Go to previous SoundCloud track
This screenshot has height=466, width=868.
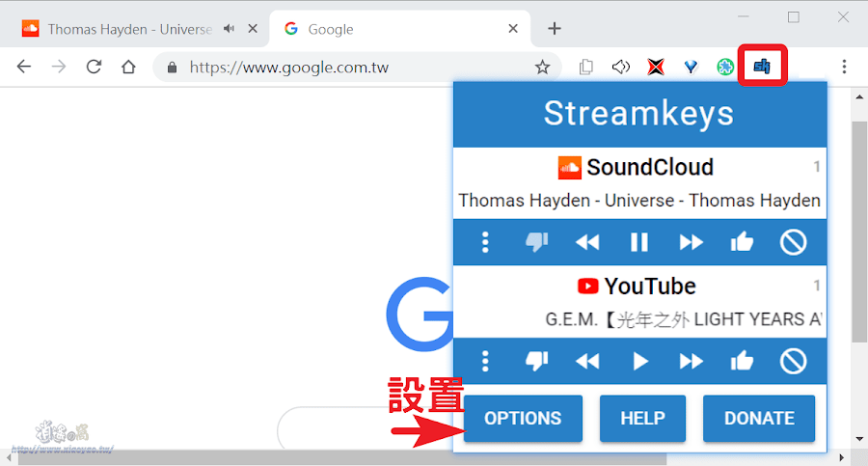[x=586, y=242]
